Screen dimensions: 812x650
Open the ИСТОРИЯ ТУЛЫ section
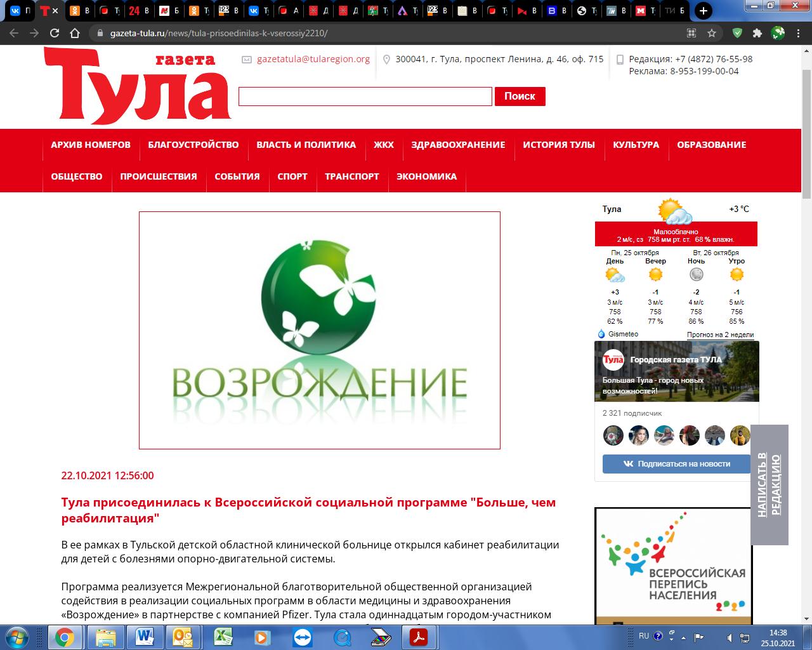[559, 145]
